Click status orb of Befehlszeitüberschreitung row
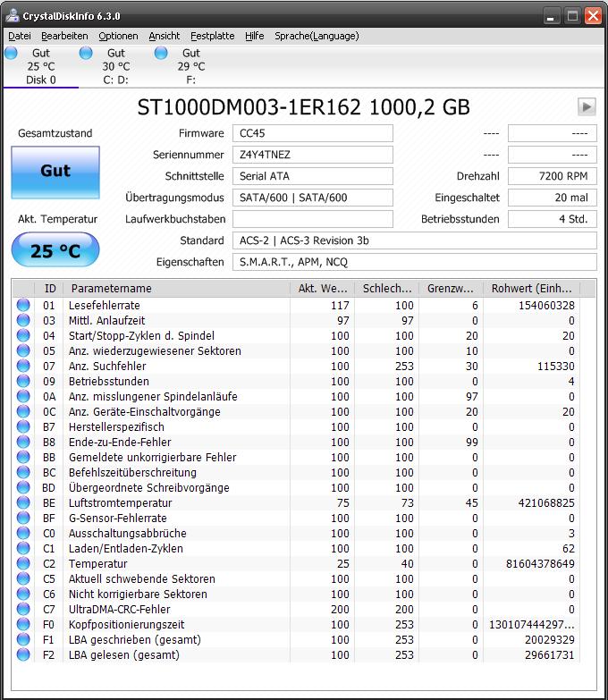 23,472
